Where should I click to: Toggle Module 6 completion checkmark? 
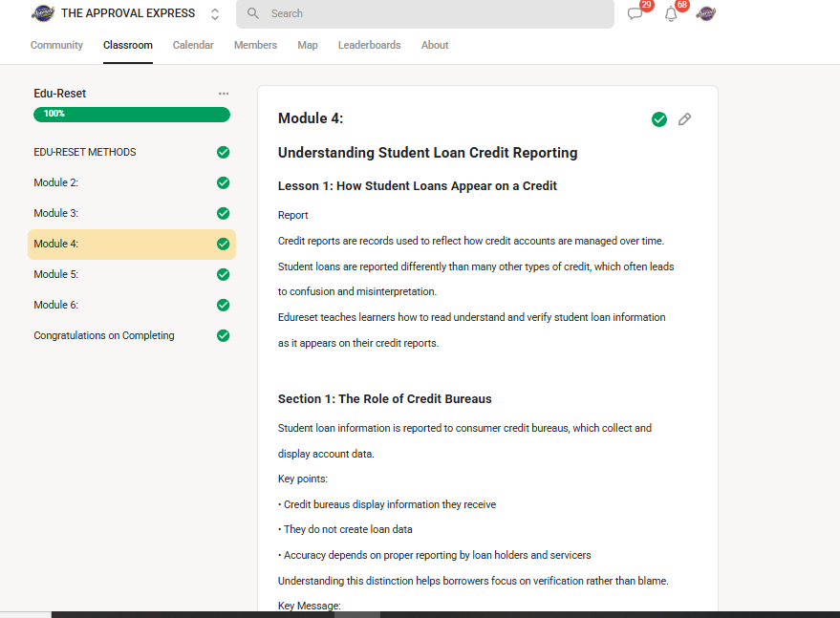tap(224, 305)
